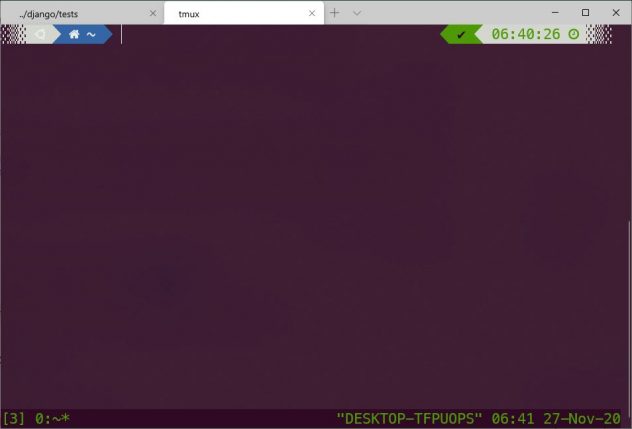Viewport: 632px width, 429px height.
Task: Select the tmux tab
Action: pos(244,13)
